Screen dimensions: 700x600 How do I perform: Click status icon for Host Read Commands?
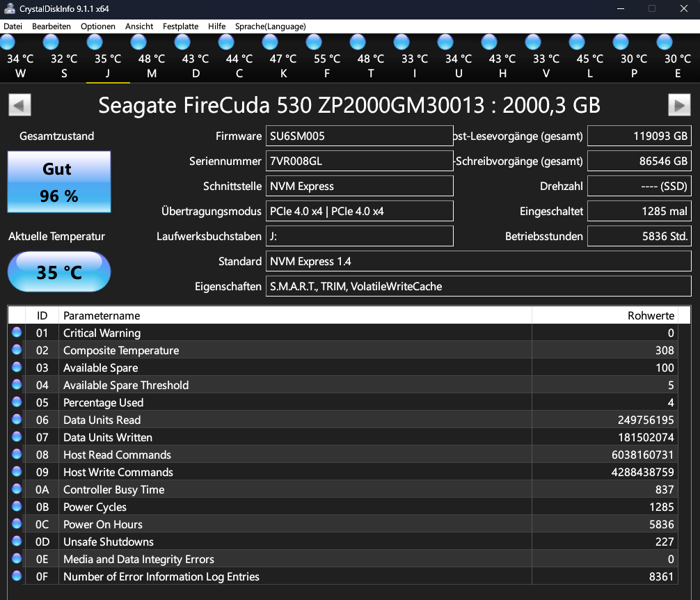click(x=17, y=454)
